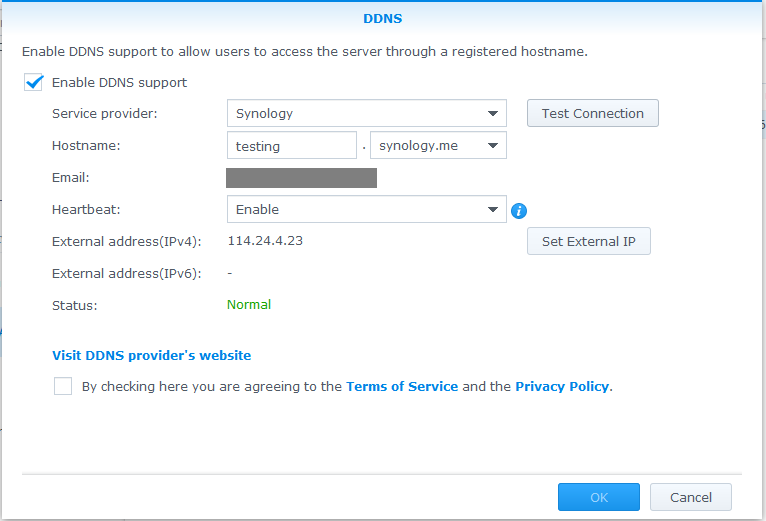The height and width of the screenshot is (521, 766).
Task: Tick the Terms of Service agreement checkbox
Action: click(x=63, y=386)
